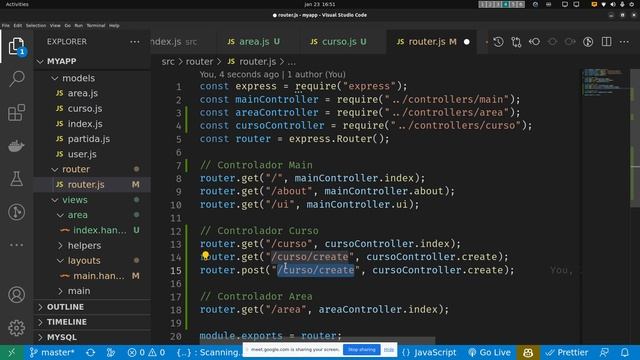Click unsaved dot on router.js tab
Screen dimensions: 640x360
click(467, 42)
